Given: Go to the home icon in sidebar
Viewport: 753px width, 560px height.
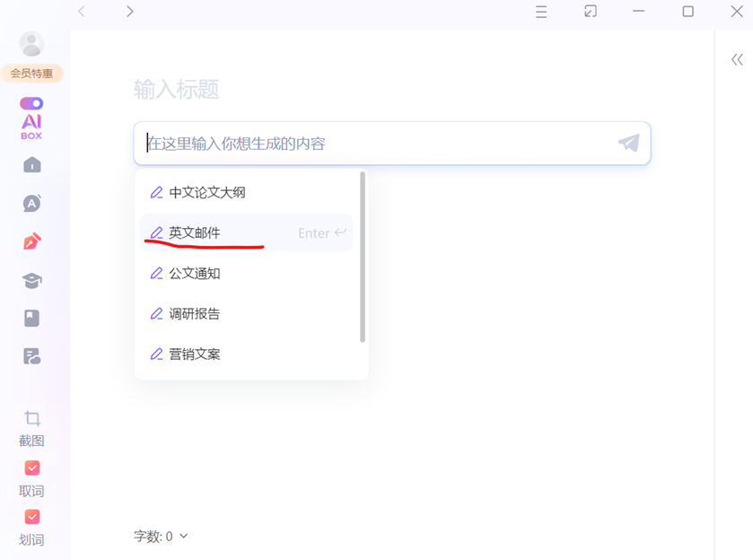Looking at the screenshot, I should (31, 165).
